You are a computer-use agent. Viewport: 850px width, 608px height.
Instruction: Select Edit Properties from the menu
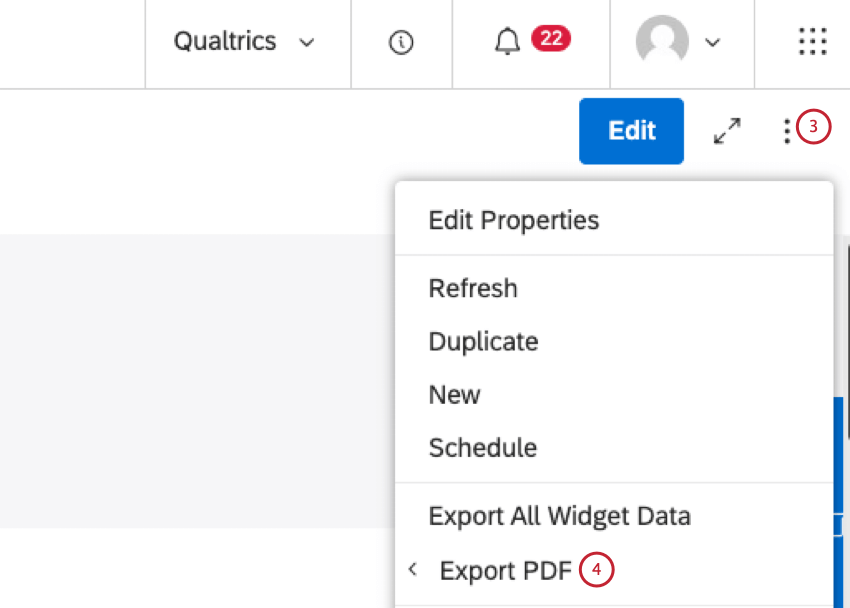tap(513, 220)
